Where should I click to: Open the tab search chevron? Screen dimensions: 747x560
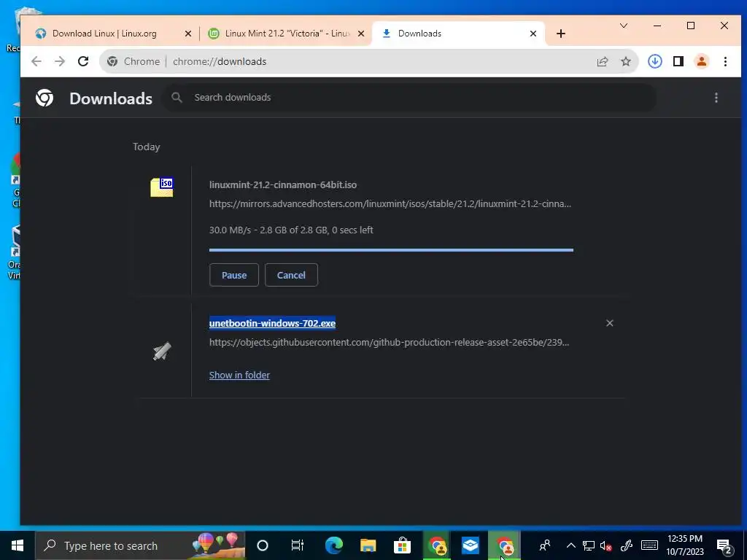click(x=623, y=26)
